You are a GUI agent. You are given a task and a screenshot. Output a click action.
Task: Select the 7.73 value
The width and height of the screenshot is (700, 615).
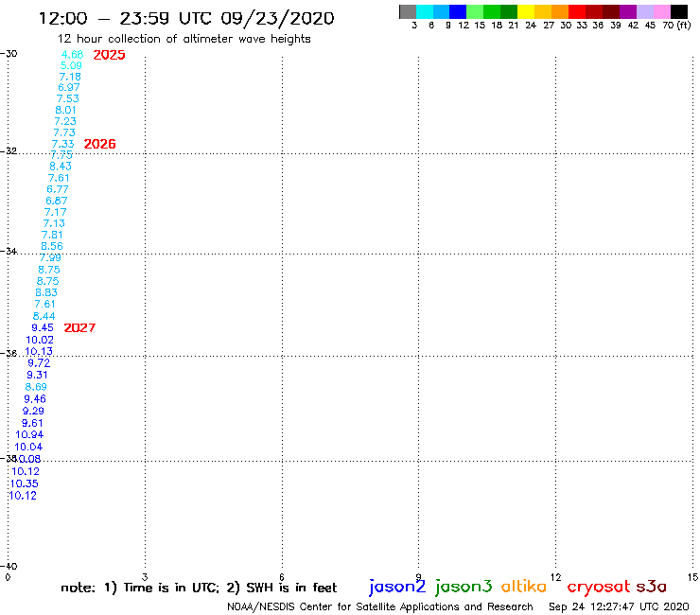[64, 132]
